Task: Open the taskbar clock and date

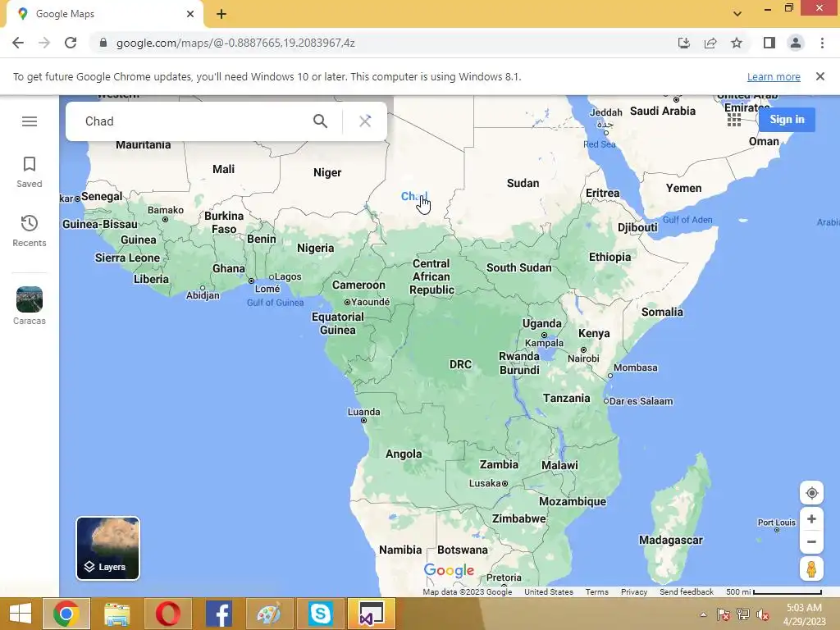Action: click(x=804, y=614)
